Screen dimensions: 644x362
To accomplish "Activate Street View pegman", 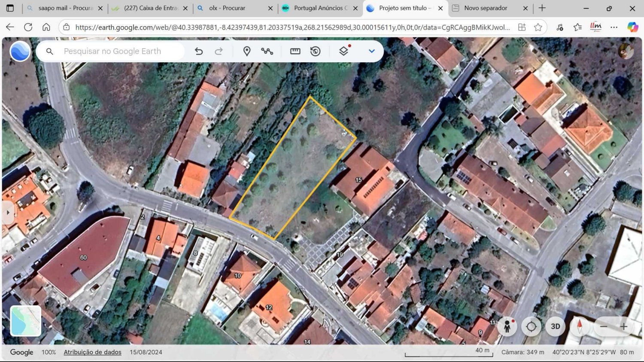I will click(x=507, y=326).
